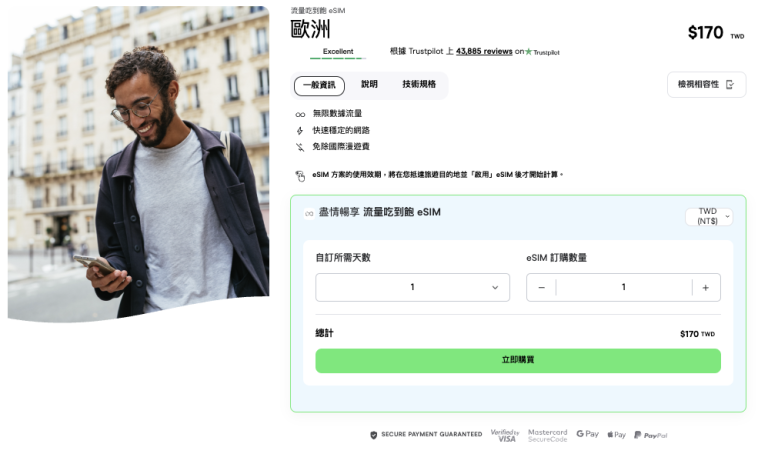768x454 pixels.
Task: Click the green 立即購買 button
Action: click(x=518, y=360)
